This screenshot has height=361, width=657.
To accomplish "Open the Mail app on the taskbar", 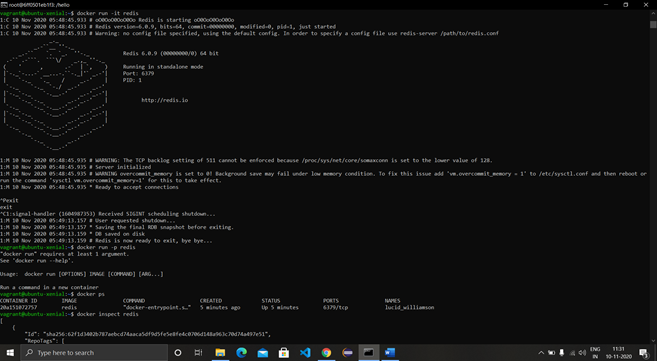I will pyautogui.click(x=263, y=353).
